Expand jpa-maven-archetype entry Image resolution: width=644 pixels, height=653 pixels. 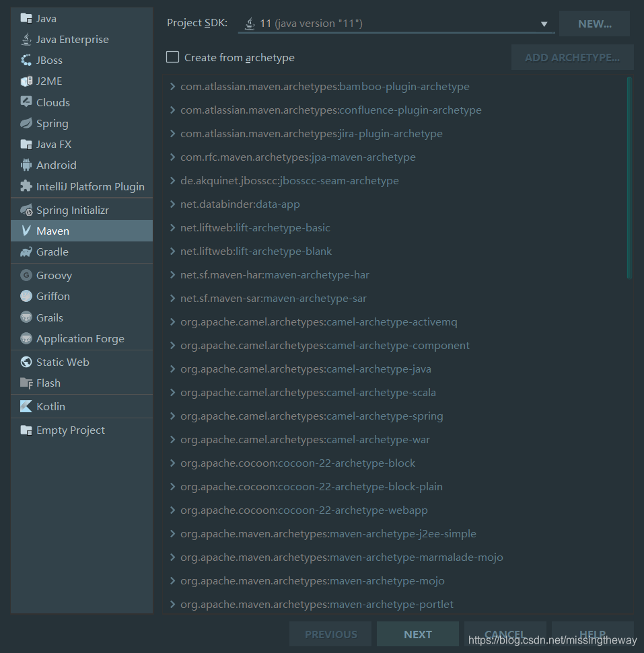point(172,157)
